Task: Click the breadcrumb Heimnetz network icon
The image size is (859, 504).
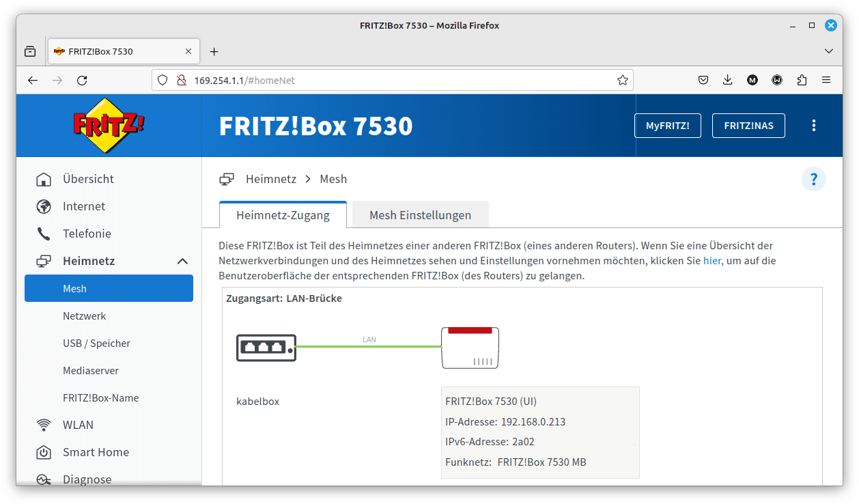Action: (227, 179)
